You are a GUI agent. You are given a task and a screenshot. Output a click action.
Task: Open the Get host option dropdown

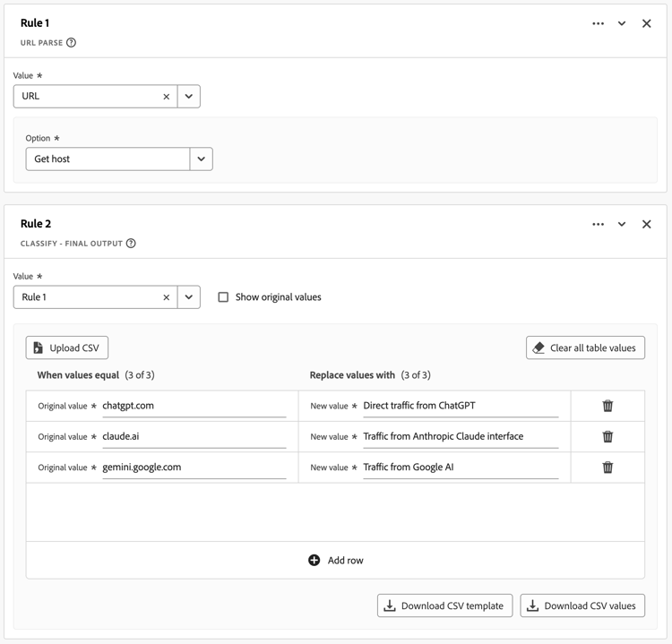[x=201, y=159]
